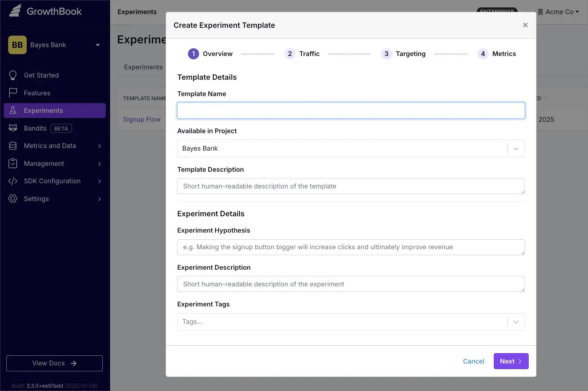
Task: Open View Docs button
Action: [54, 363]
